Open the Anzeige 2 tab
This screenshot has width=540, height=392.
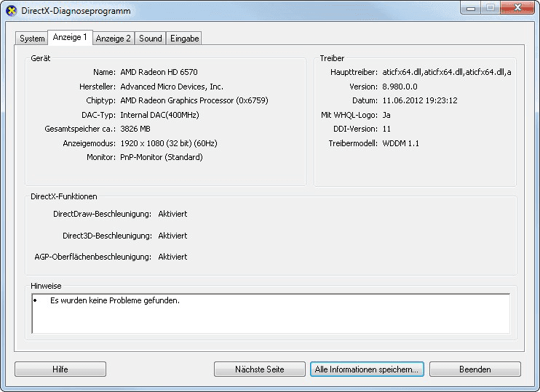pos(114,39)
